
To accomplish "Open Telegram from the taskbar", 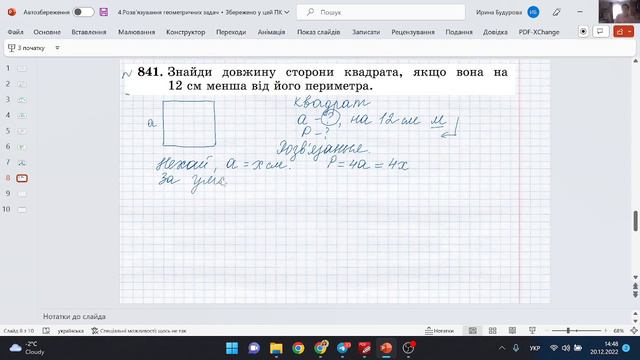I will [343, 348].
